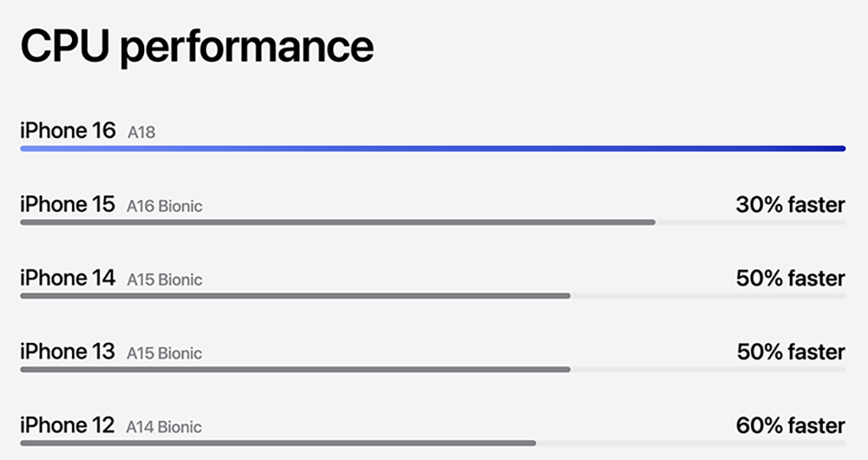868x460 pixels.
Task: Click the CPU performance heading
Action: (197, 47)
